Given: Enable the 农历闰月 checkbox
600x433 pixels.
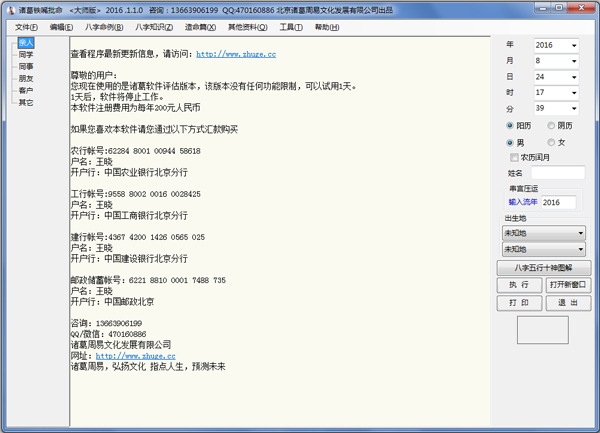Looking at the screenshot, I should (x=514, y=158).
